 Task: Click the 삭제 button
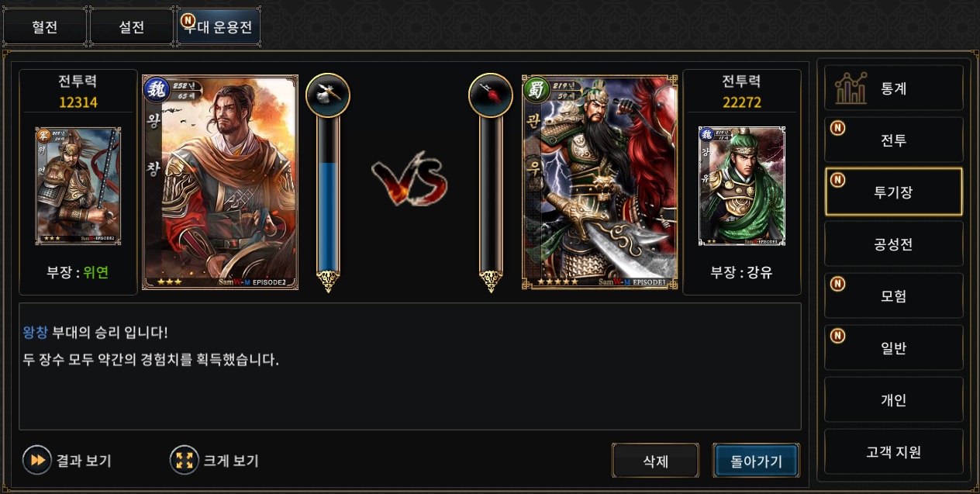click(x=655, y=461)
